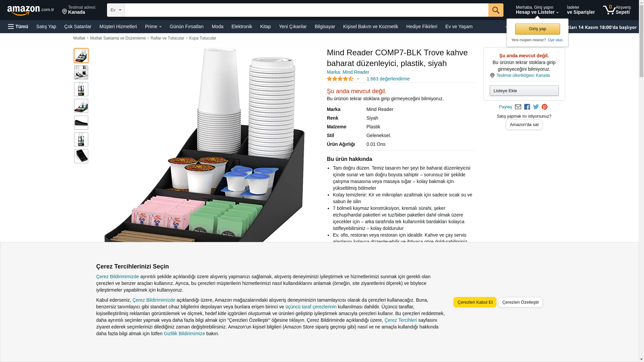Click the search magnifier button

point(495,10)
